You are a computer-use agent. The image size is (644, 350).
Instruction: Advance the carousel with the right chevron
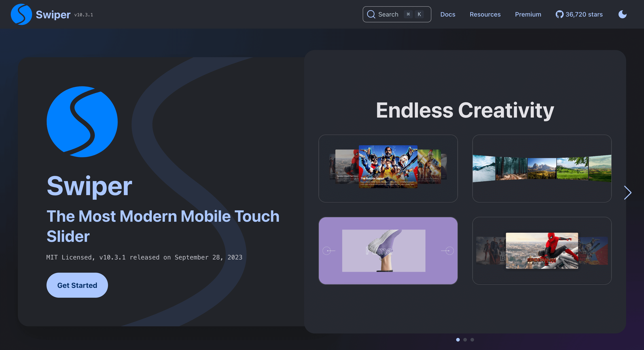(x=627, y=193)
